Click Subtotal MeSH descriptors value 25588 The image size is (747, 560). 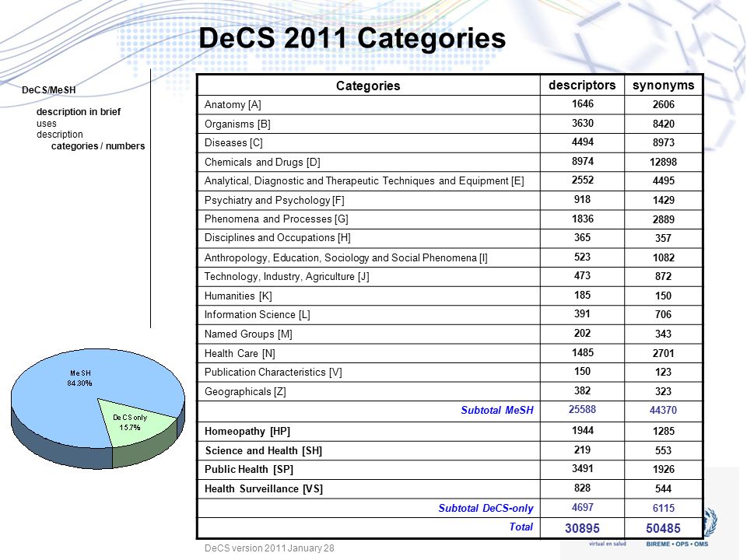coord(582,410)
